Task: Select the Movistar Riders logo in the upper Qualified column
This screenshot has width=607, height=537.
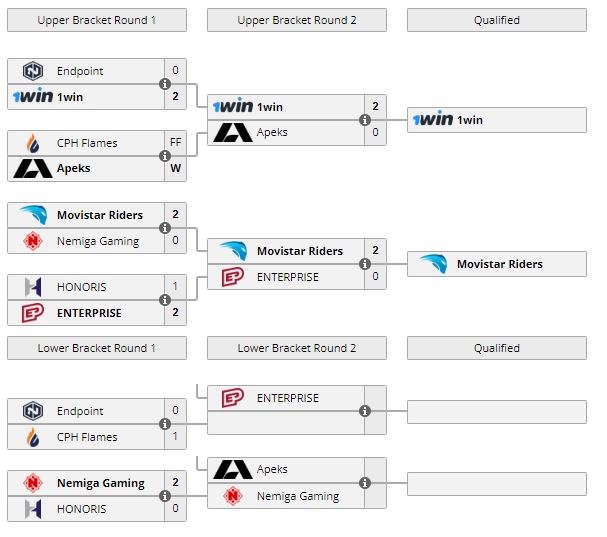Action: point(433,264)
